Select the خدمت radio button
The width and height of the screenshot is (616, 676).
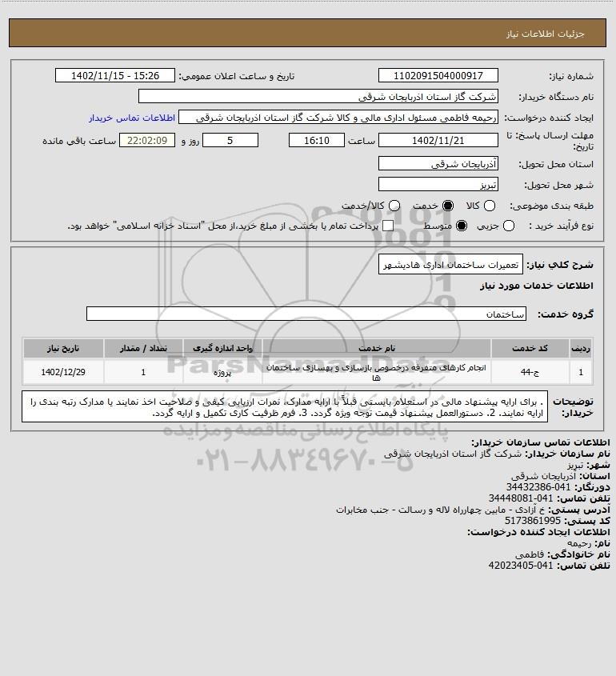pyautogui.click(x=448, y=206)
